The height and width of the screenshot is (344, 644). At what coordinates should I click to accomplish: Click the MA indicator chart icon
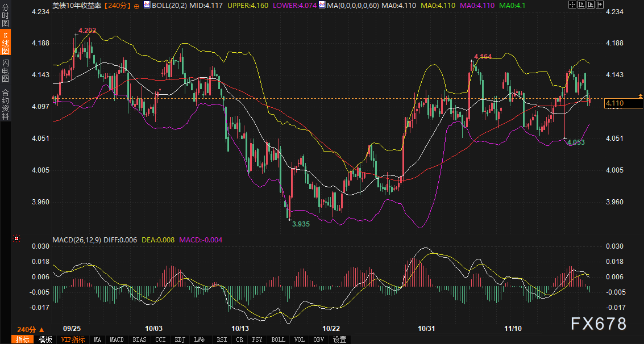[x=323, y=5]
